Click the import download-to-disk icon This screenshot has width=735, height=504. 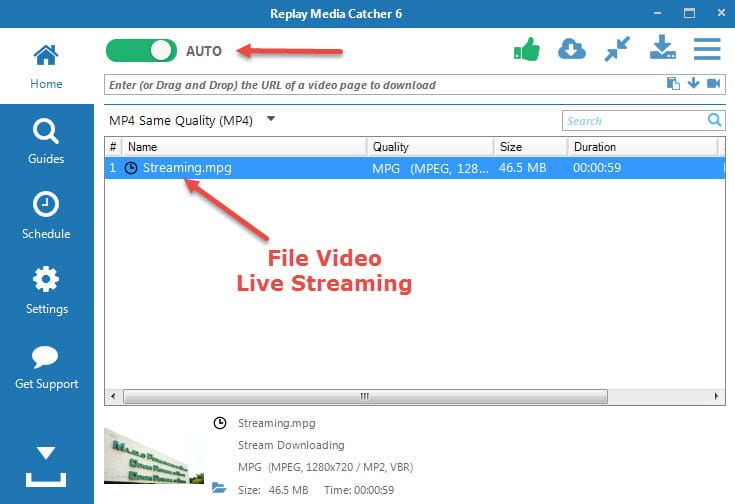pyautogui.click(x=662, y=48)
